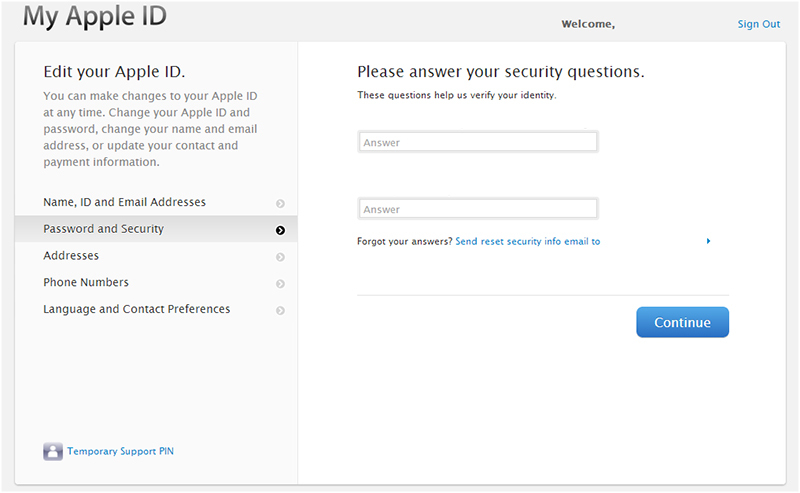Click the blue arrow after reset email link

(x=708, y=241)
